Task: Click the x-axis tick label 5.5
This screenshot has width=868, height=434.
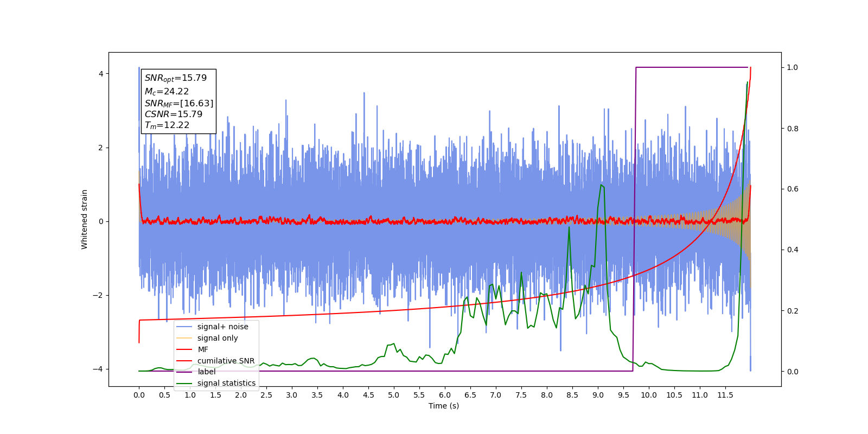Action: pyautogui.click(x=419, y=395)
